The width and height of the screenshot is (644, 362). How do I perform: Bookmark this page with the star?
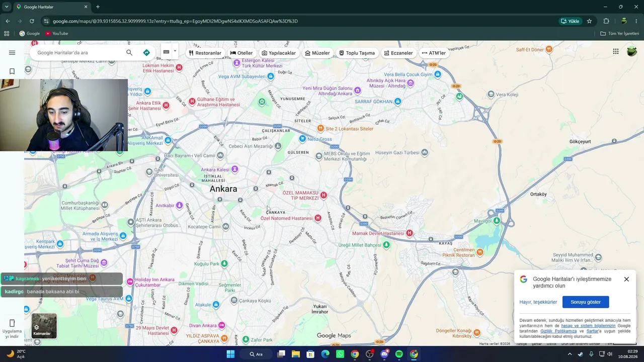(589, 21)
